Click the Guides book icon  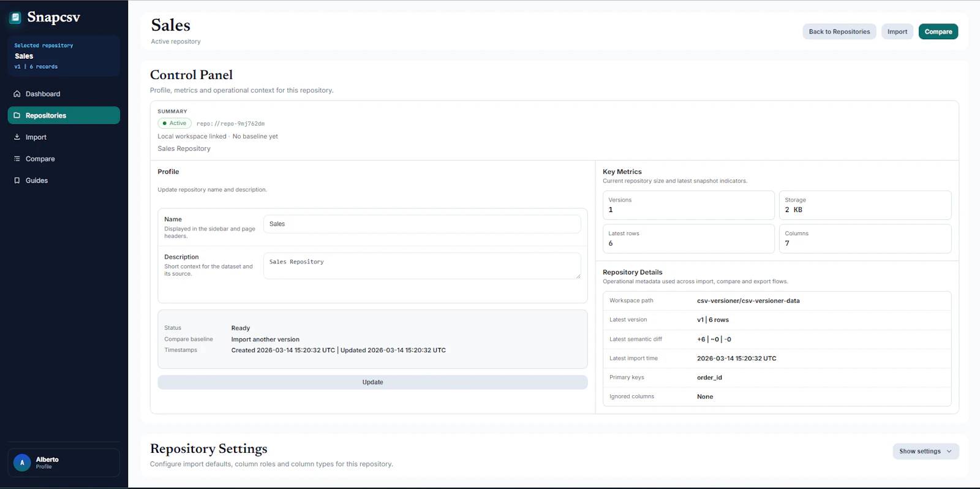pyautogui.click(x=17, y=180)
